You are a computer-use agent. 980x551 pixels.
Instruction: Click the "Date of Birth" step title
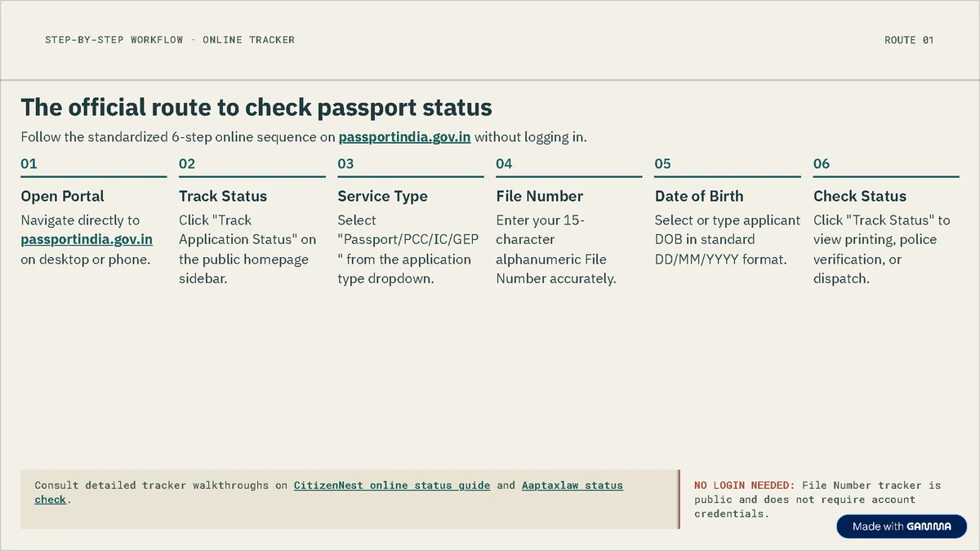point(699,196)
